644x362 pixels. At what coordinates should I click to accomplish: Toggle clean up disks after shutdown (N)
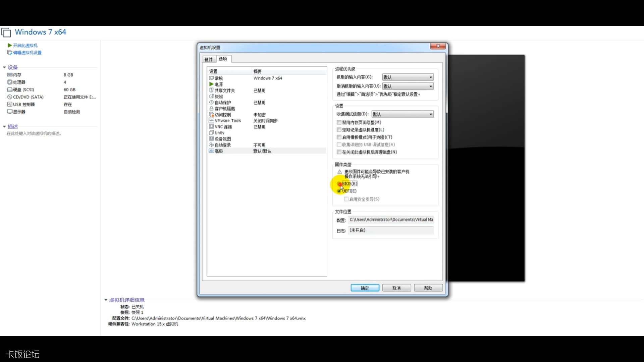339,152
